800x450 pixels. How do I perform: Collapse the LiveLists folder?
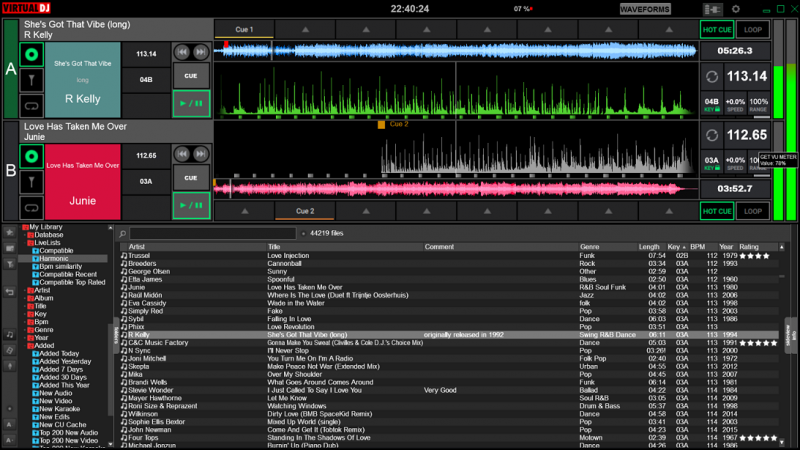click(x=26, y=243)
